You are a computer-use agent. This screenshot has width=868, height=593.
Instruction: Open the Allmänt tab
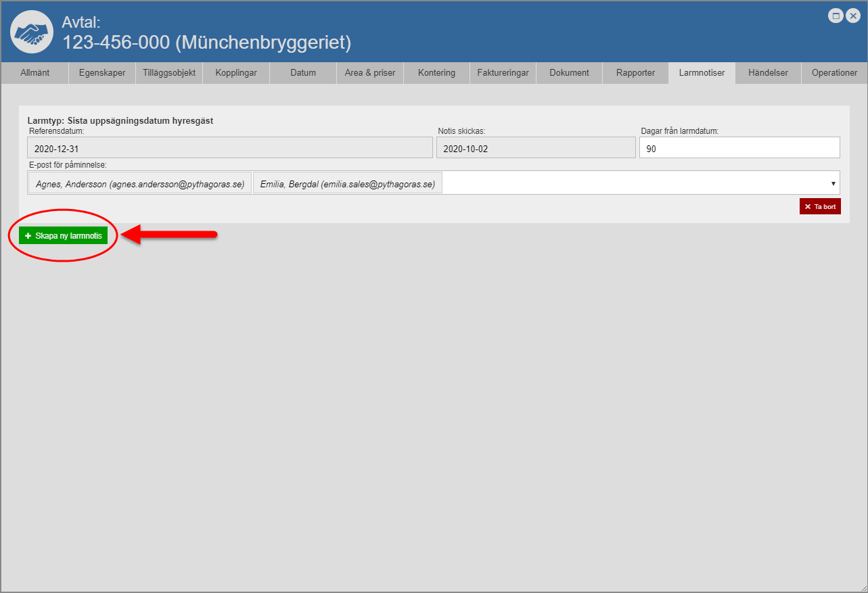(x=35, y=73)
